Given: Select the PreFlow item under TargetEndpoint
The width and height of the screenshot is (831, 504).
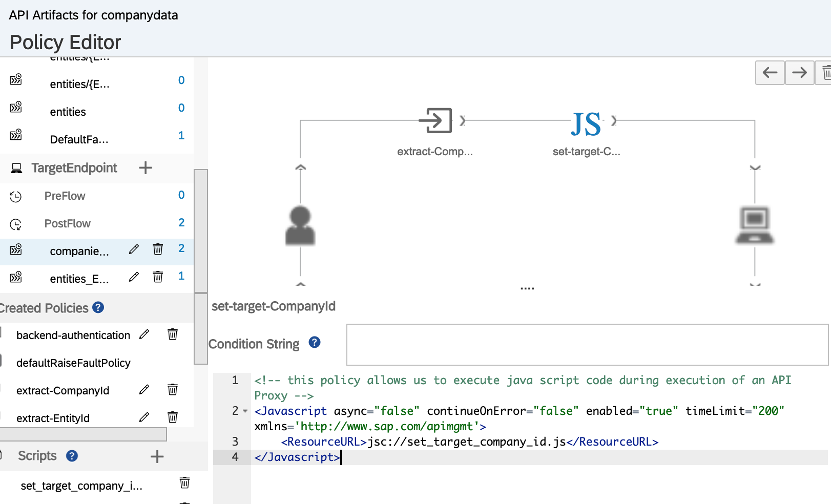Looking at the screenshot, I should (65, 196).
